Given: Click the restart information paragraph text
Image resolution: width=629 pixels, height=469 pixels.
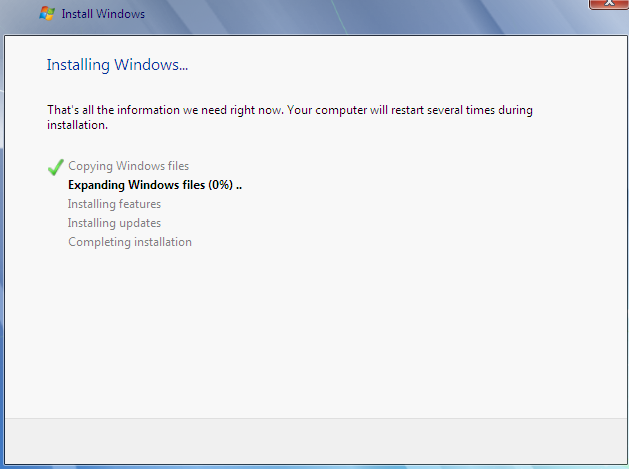Looking at the screenshot, I should point(290,118).
